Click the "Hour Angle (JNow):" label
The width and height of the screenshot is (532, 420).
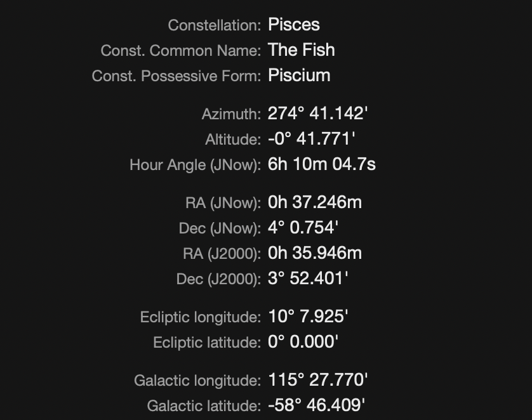tap(195, 165)
